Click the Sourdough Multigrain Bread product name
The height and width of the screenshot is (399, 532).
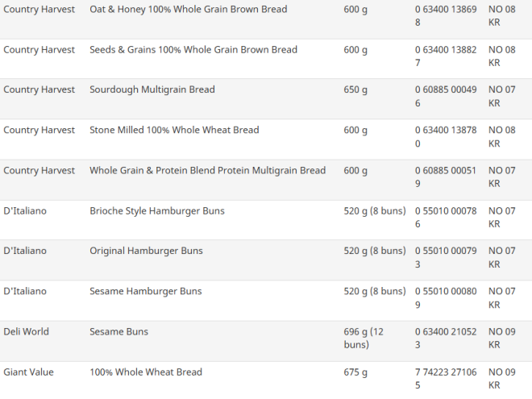pos(152,90)
